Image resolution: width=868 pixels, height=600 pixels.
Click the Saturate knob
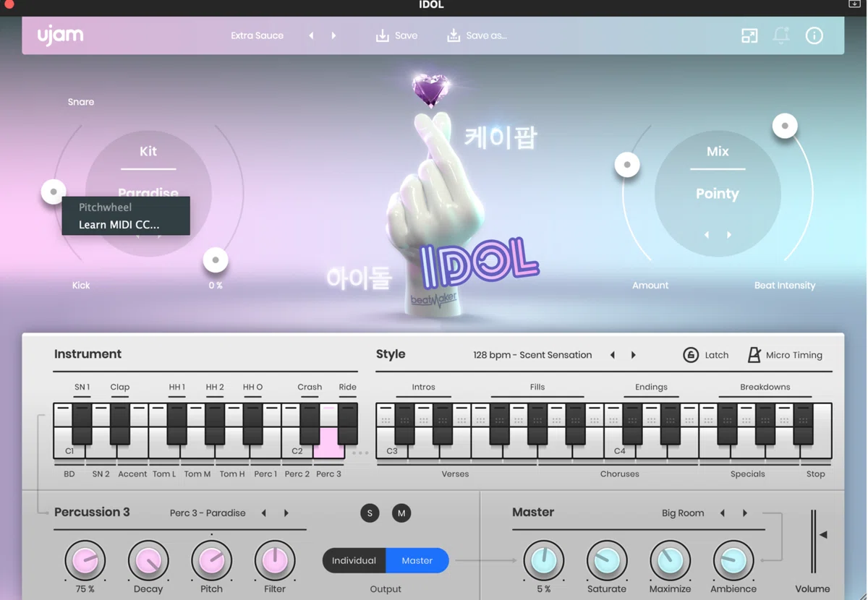point(607,560)
